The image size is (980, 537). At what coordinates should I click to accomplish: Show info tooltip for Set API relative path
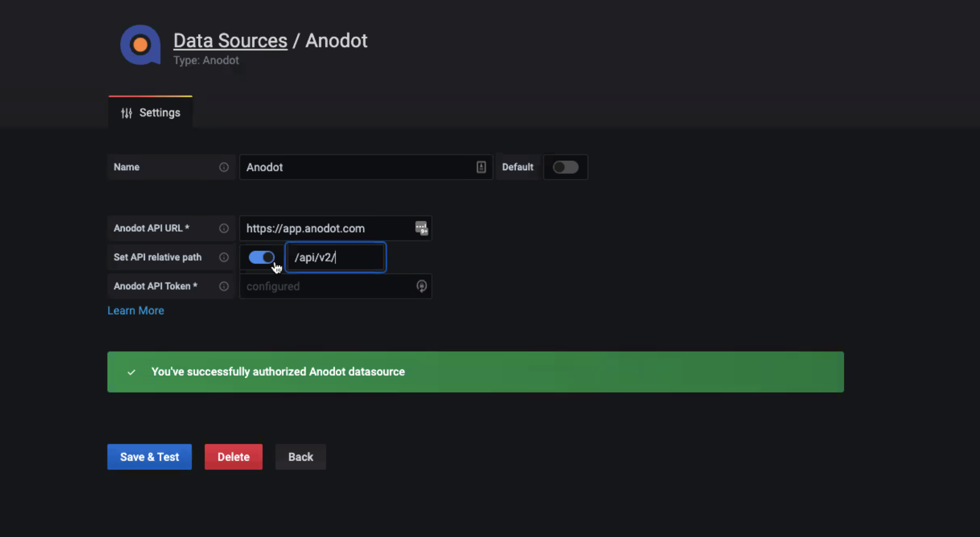point(224,258)
